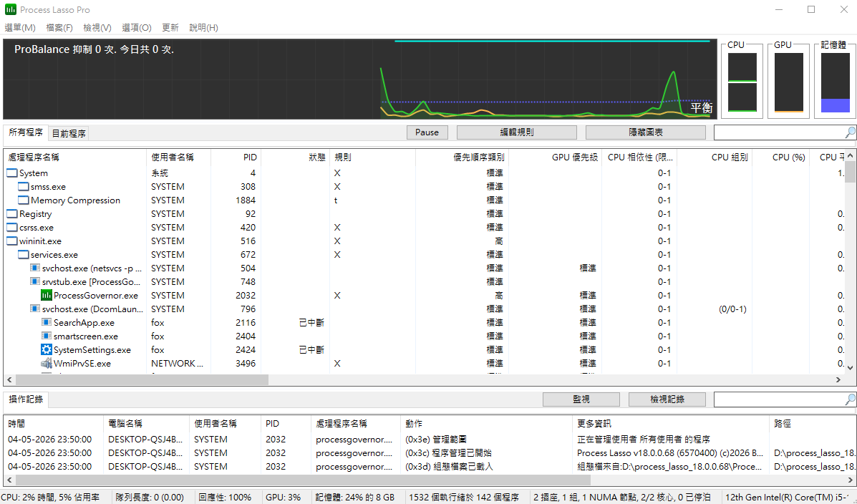
Task: Click the SystemSettings.exe gear icon
Action: (x=47, y=350)
